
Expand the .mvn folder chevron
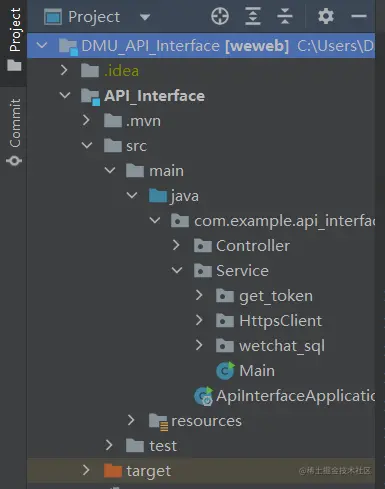coord(86,120)
